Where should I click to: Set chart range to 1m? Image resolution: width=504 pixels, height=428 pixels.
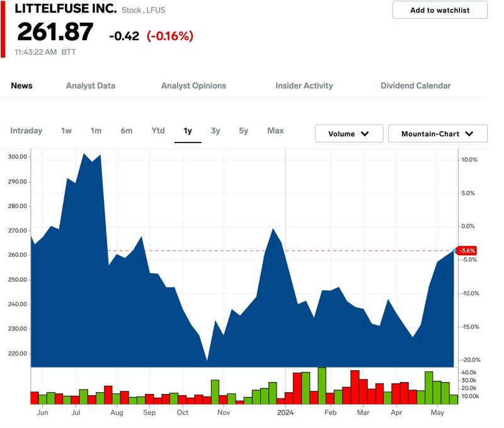point(96,130)
